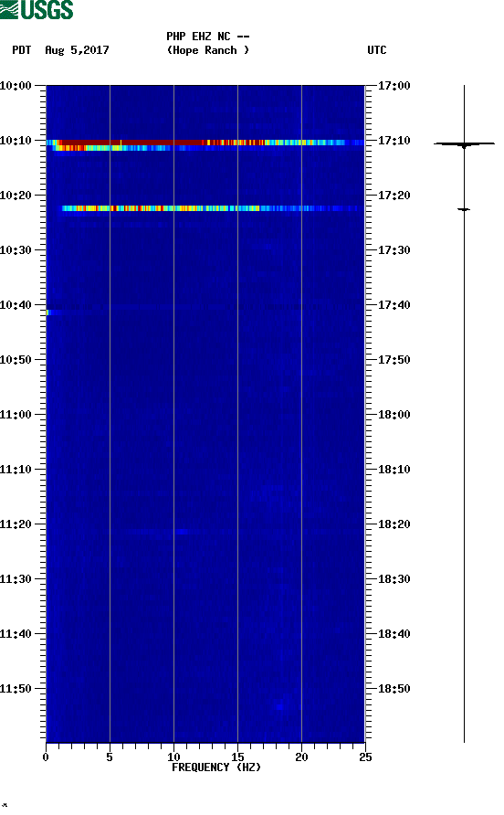Click the '10:30' PDT time label

coord(16,250)
